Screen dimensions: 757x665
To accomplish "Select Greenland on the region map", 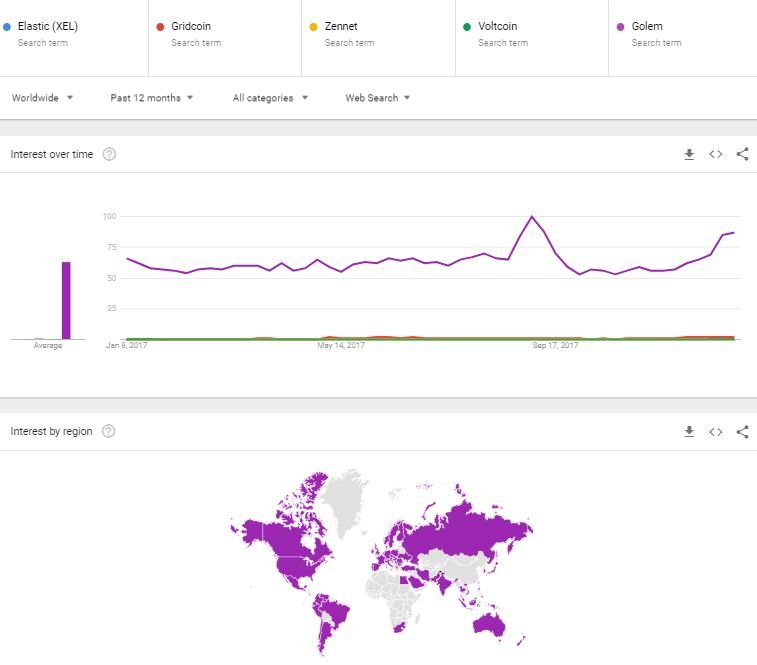I will (x=344, y=502).
